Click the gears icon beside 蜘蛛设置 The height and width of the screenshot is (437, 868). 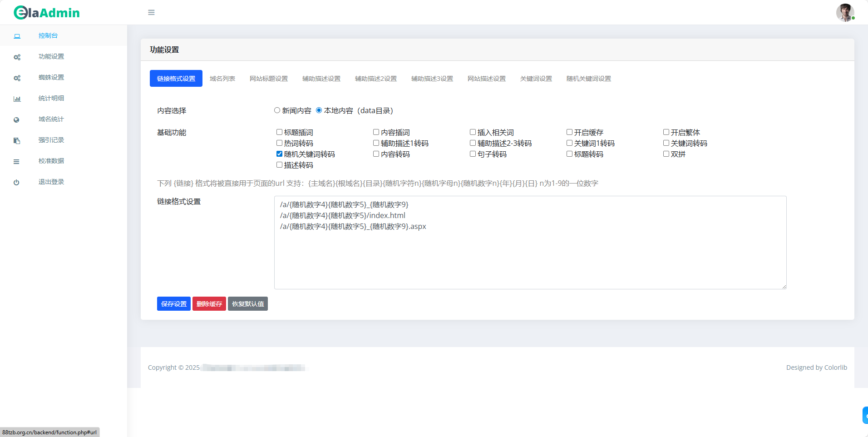(17, 78)
